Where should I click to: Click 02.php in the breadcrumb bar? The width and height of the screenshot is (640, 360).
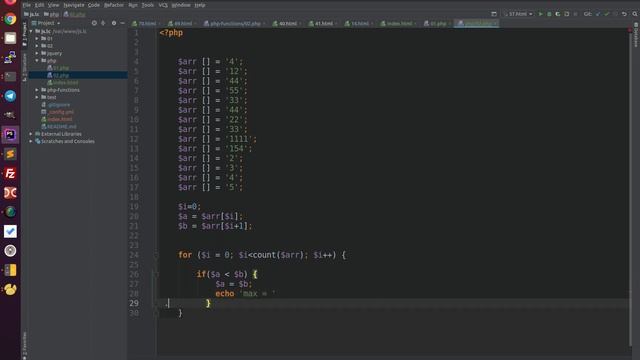click(x=75, y=14)
